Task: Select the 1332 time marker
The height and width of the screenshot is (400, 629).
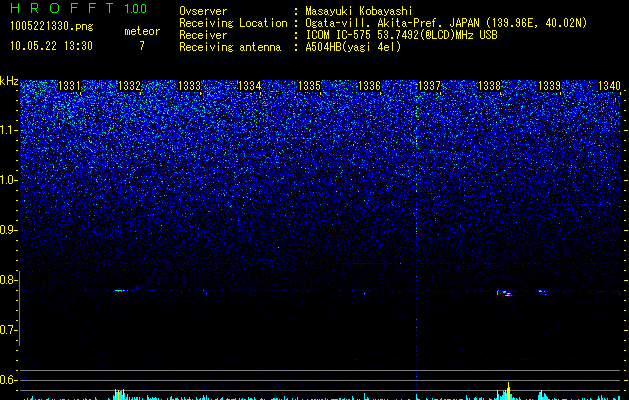Action: [x=130, y=86]
